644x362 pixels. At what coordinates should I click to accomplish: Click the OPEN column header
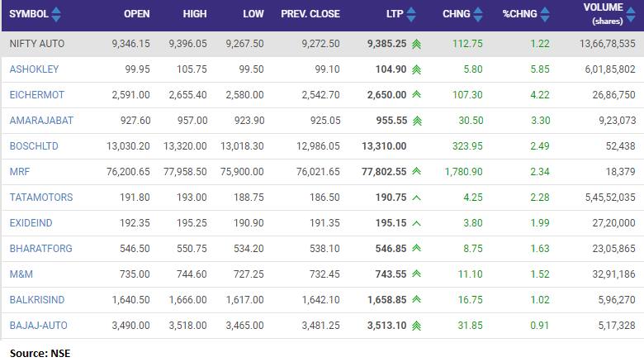(137, 14)
